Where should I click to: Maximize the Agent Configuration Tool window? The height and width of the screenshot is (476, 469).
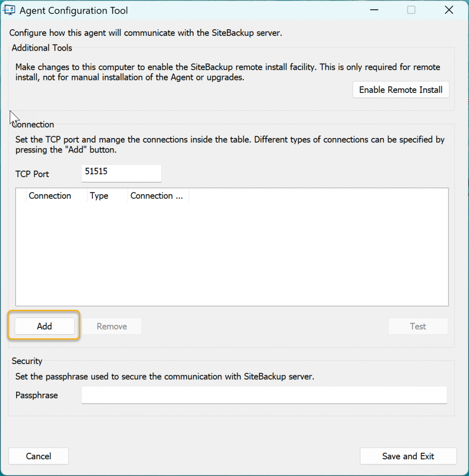click(x=411, y=10)
